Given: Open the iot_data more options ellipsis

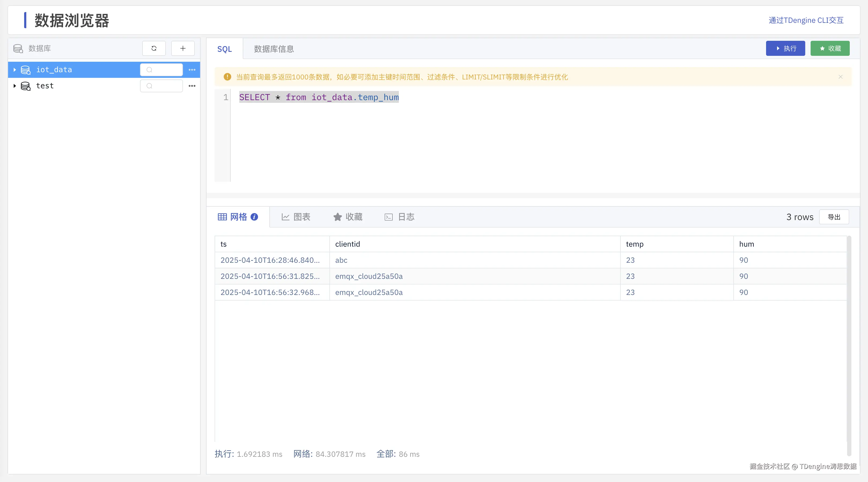Looking at the screenshot, I should point(192,70).
